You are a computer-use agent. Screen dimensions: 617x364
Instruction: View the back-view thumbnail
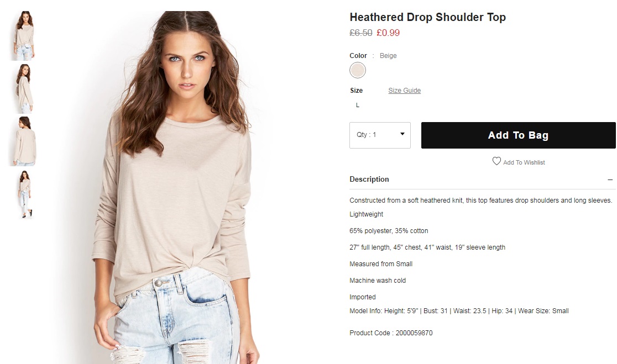click(24, 141)
